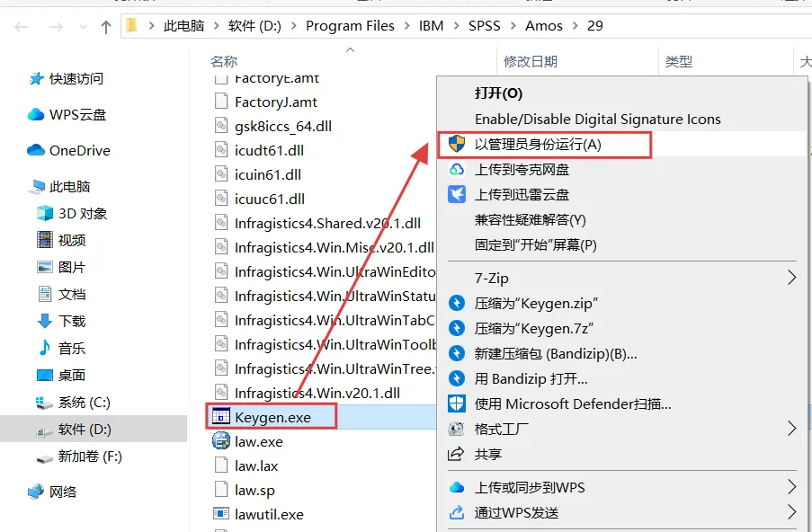Click the Microsoft Defender shield icon
812x532 pixels.
point(457,403)
